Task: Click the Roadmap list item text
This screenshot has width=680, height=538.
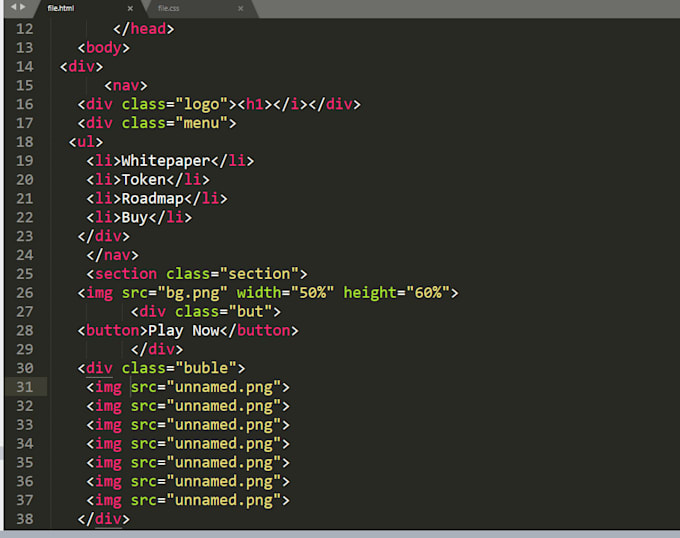Action: pos(153,199)
